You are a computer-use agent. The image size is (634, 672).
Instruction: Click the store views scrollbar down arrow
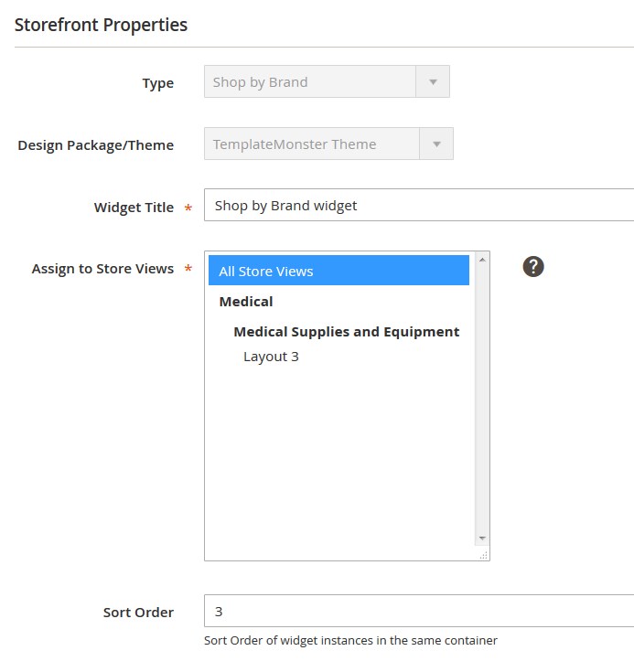coord(482,539)
